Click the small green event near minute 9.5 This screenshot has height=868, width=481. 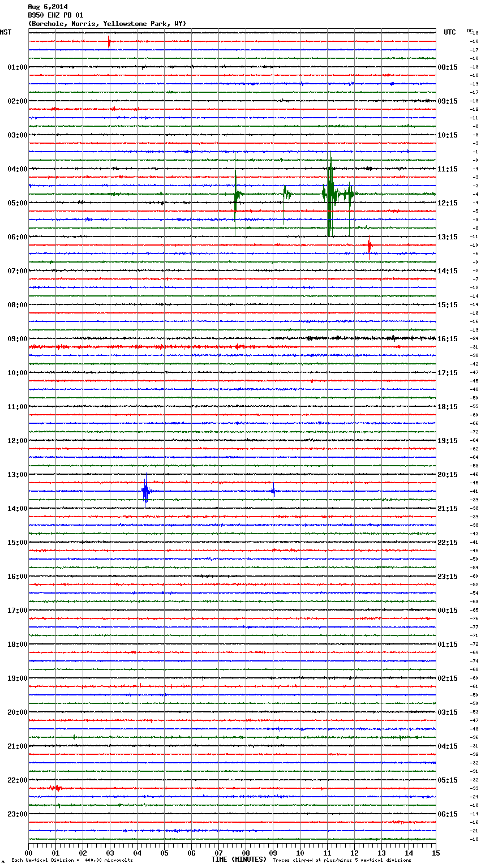[286, 194]
